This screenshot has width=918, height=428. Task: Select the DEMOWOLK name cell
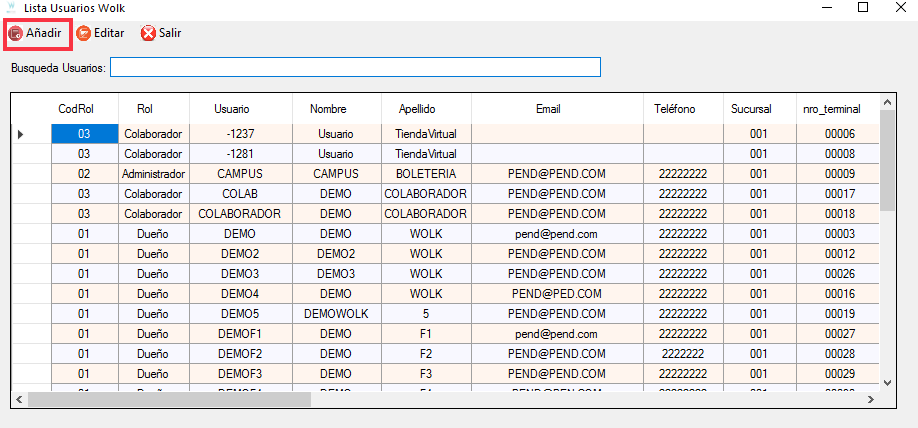pyautogui.click(x=336, y=313)
